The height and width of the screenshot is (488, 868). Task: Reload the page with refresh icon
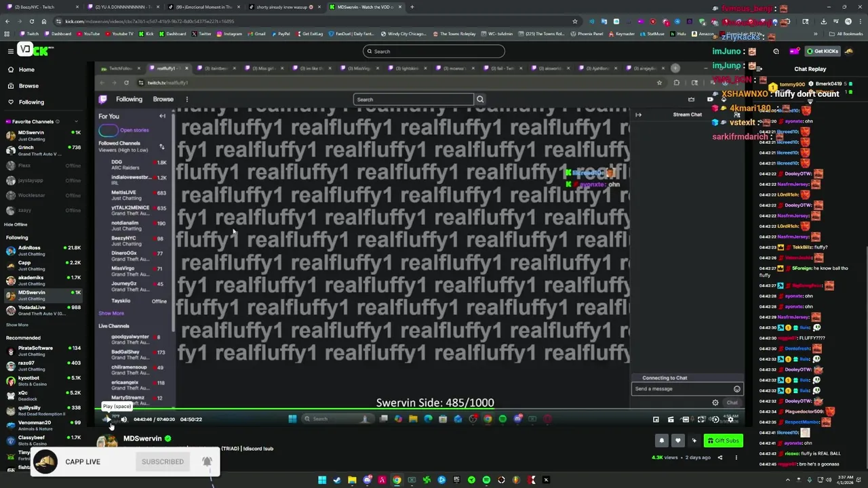[x=32, y=21]
